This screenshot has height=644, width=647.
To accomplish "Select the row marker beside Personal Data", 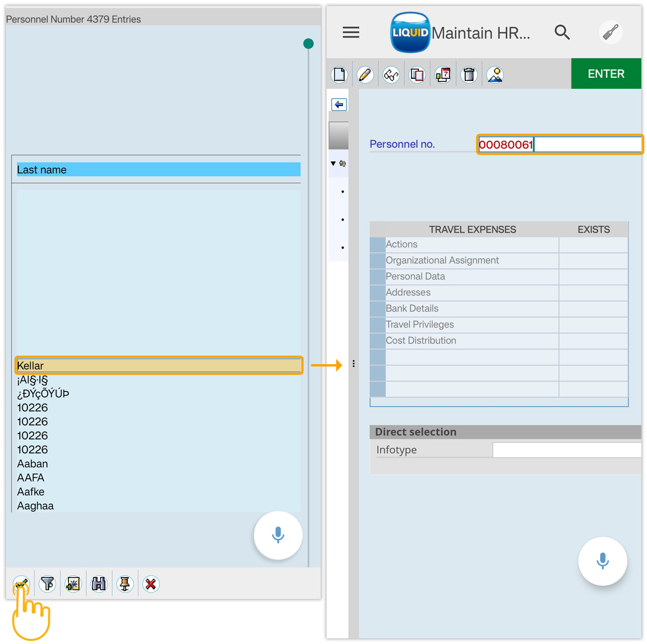I will [x=377, y=277].
